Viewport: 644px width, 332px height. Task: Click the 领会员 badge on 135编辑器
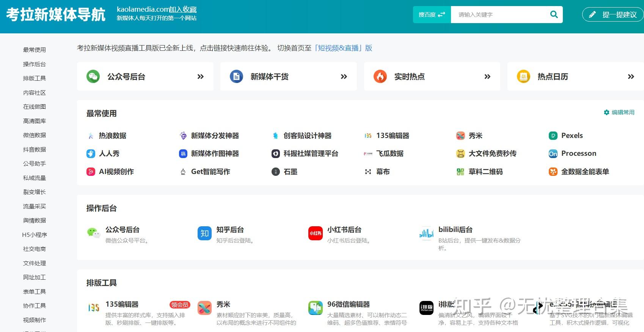[x=179, y=305]
